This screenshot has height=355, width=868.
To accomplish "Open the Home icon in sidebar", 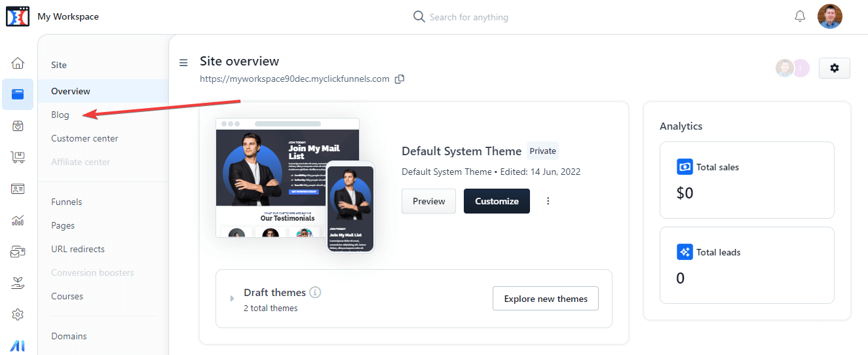I will (18, 63).
